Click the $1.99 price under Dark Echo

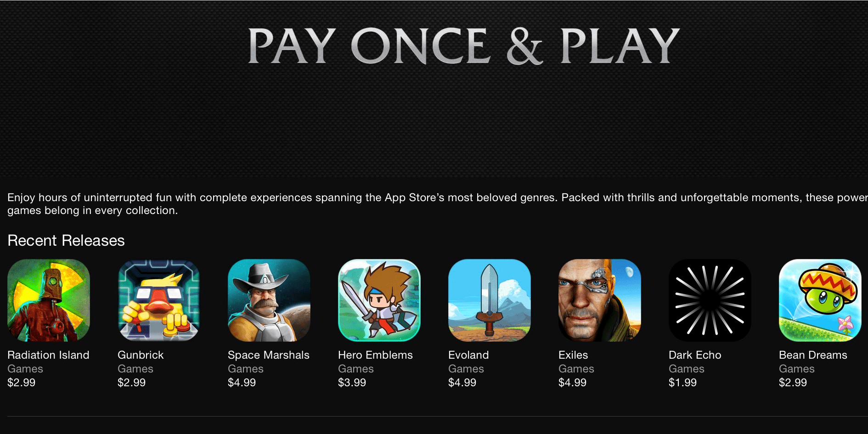pos(683,383)
